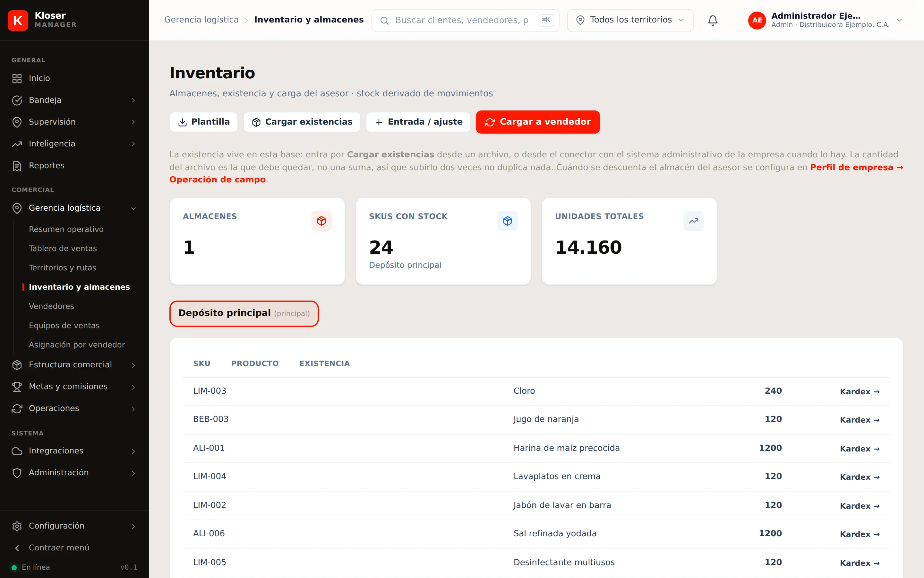
Task: Click Entrada / ajuste button
Action: 418,122
